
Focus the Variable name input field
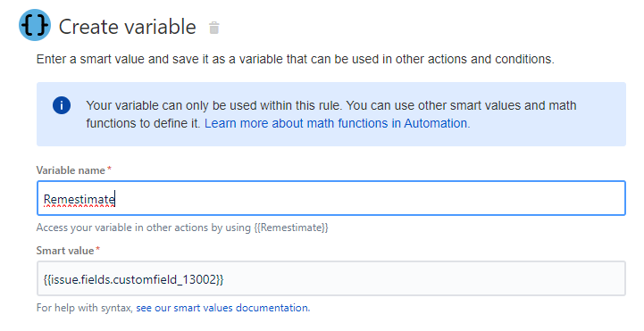pyautogui.click(x=331, y=198)
